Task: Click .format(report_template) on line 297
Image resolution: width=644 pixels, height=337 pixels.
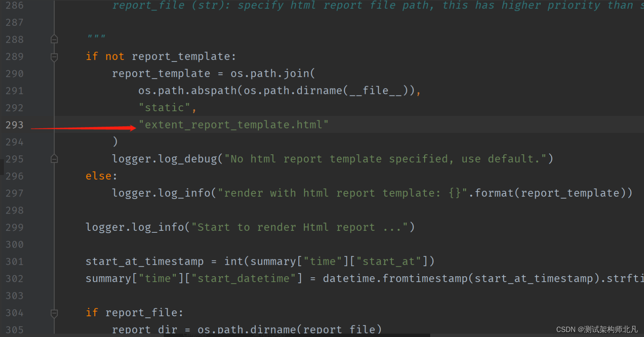Action: [x=550, y=193]
